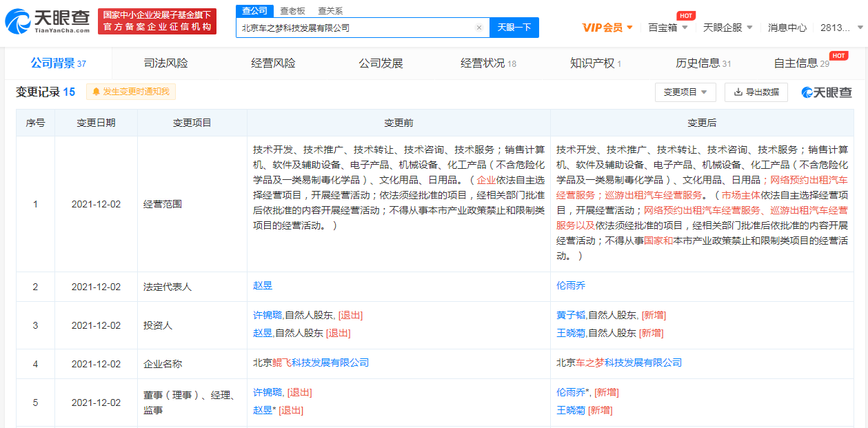Open former name 北京鲲飞科技发展有限公司
Viewport: 868px width, 428px height.
(311, 363)
